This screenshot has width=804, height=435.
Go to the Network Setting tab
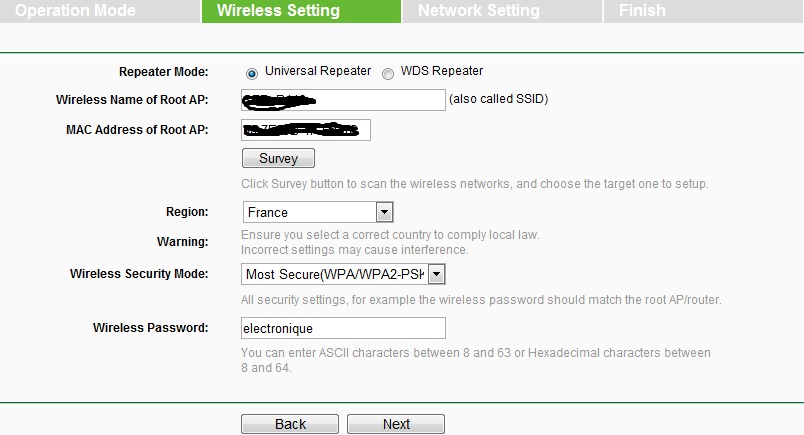478,11
